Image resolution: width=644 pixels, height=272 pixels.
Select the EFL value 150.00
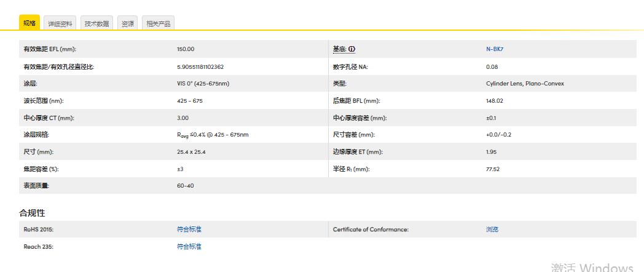(186, 49)
